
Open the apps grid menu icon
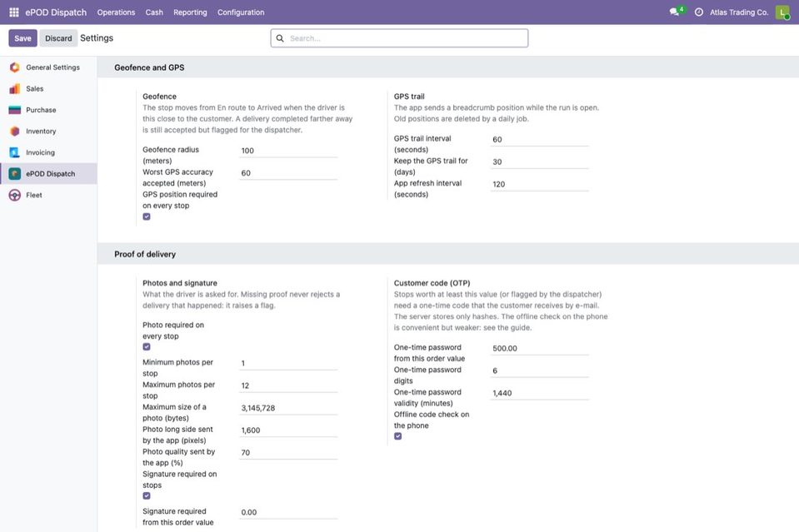point(14,12)
